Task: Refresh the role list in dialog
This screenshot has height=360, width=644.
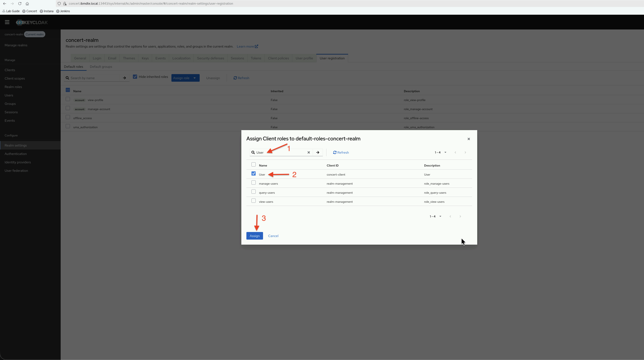Action: point(341,152)
